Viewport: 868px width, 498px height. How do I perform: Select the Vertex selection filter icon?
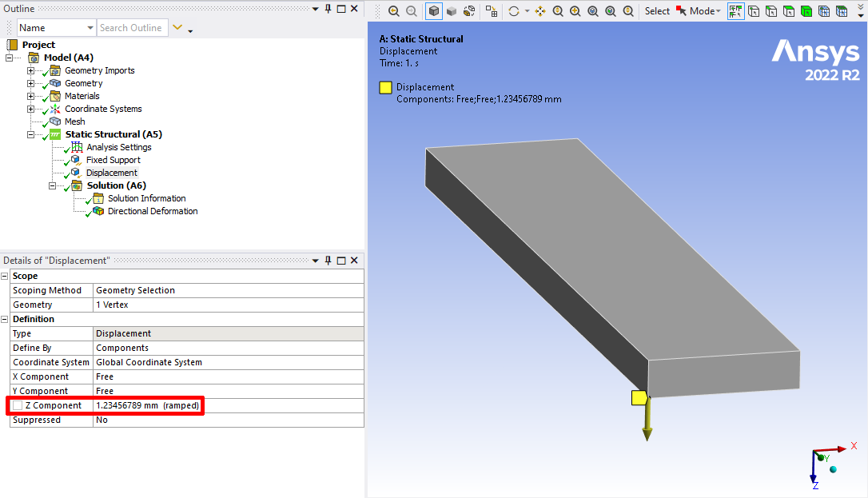point(754,11)
